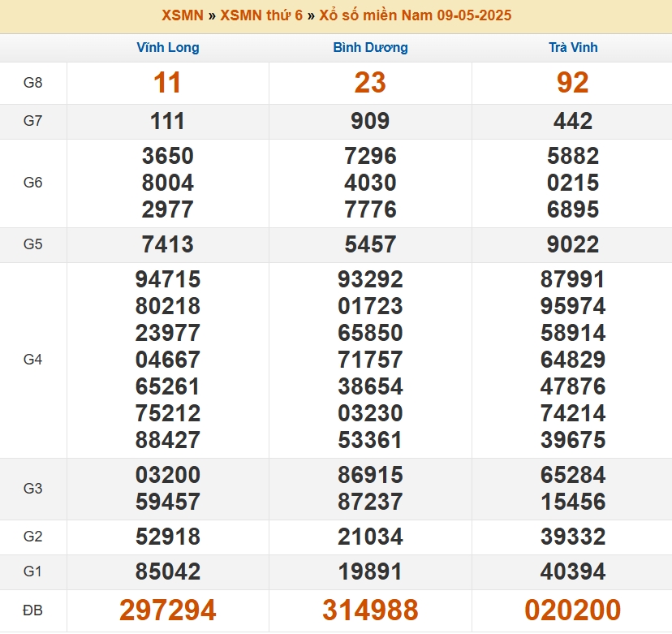Click G6 number 7296
Image resolution: width=672 pixels, height=634 pixels.
point(370,156)
